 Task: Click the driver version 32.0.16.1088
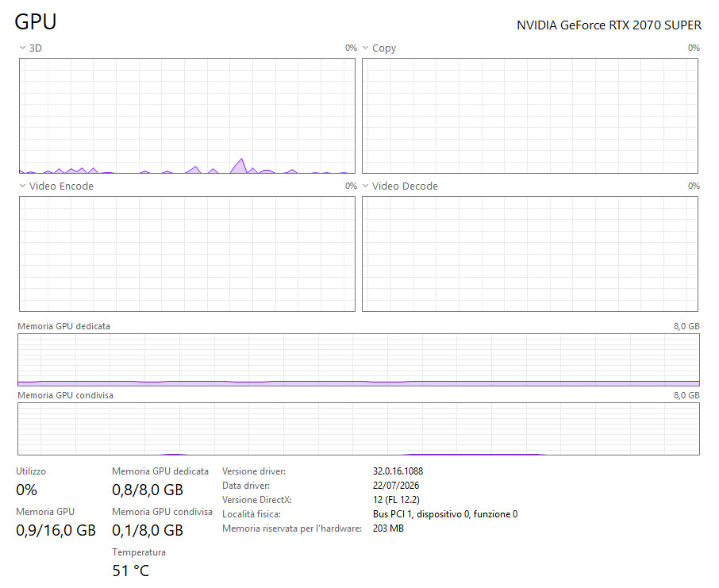pyautogui.click(x=398, y=471)
